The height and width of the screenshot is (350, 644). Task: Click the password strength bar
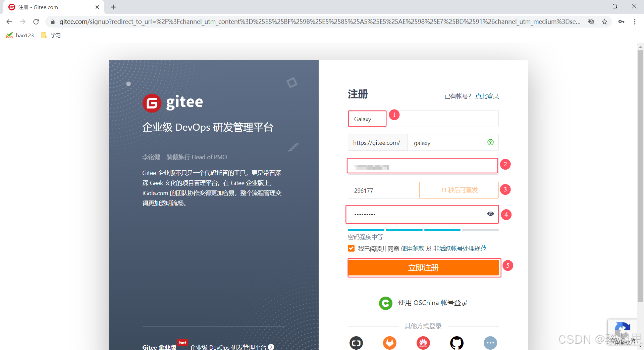(423, 230)
